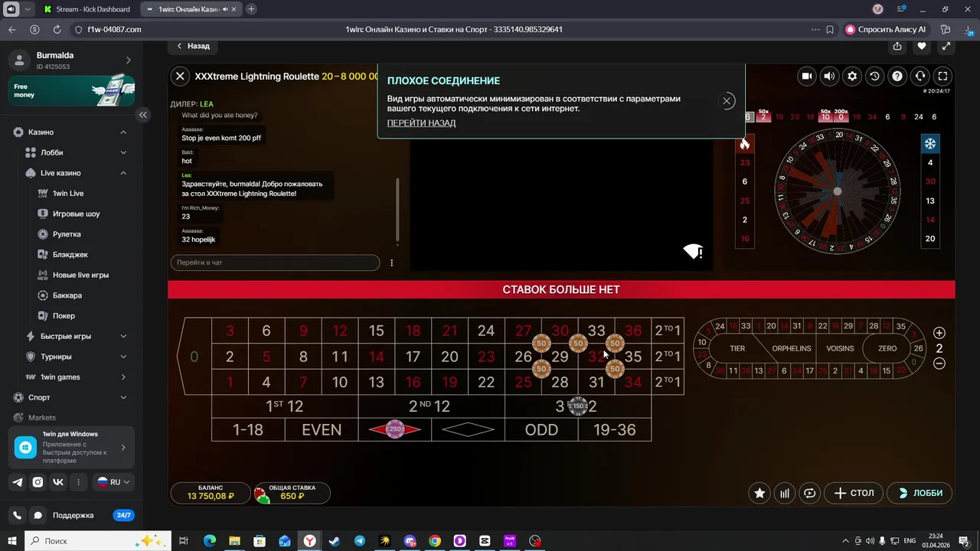Viewport: 980px width, 551px height.
Task: Select the VOISINS racetrack bet
Action: [840, 348]
